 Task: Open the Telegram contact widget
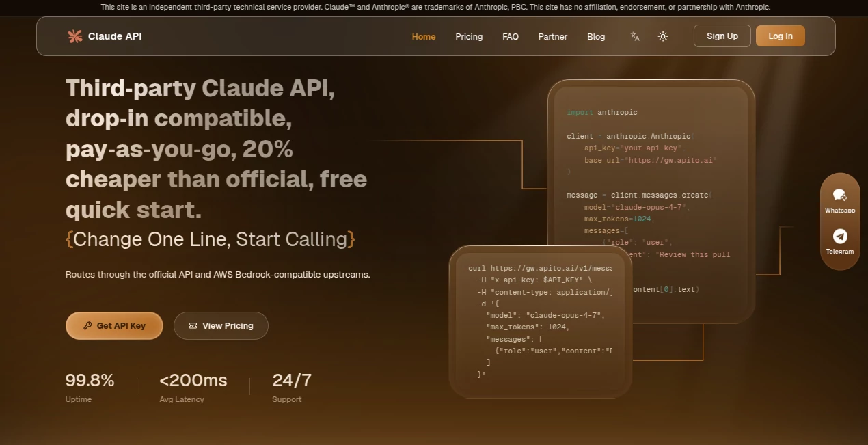click(840, 241)
